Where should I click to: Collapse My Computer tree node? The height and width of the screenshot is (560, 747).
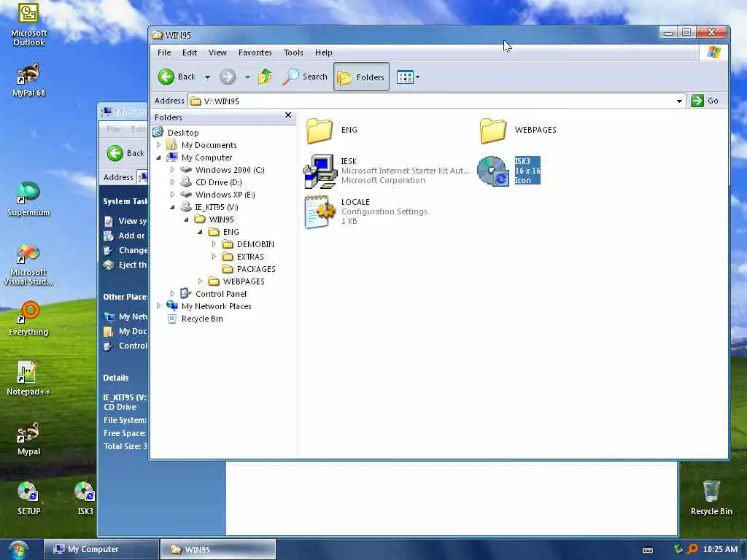pyautogui.click(x=158, y=157)
